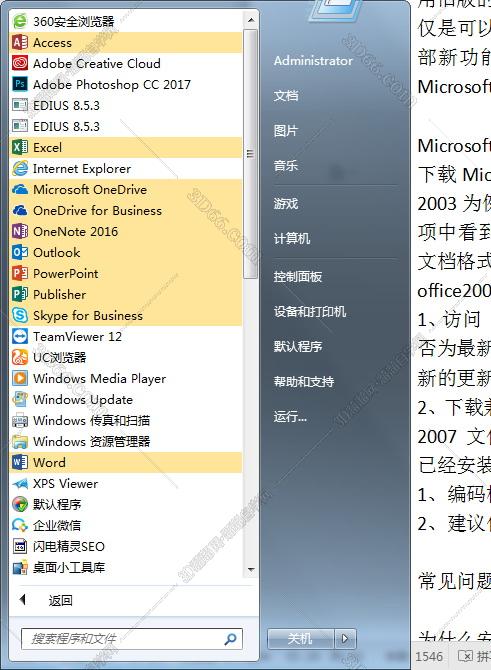The image size is (491, 670).
Task: Expand shutdown options arrow
Action: (x=344, y=639)
